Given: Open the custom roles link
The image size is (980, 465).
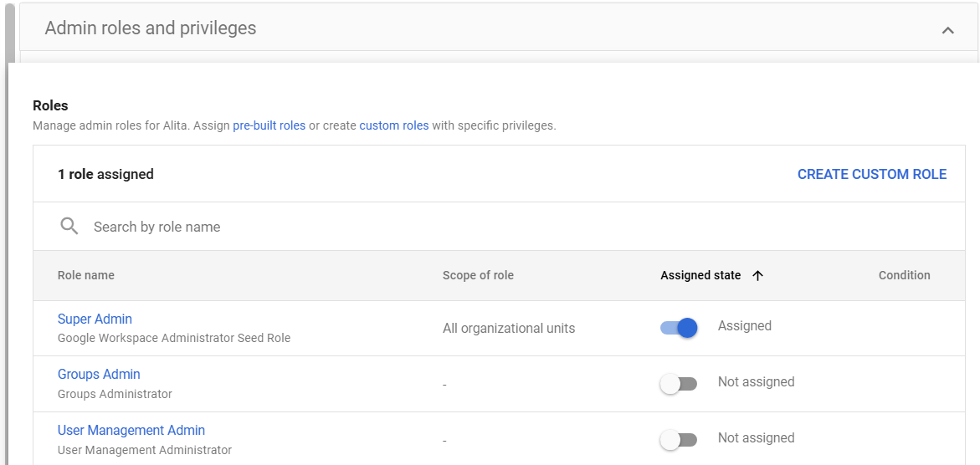Looking at the screenshot, I should tap(393, 125).
